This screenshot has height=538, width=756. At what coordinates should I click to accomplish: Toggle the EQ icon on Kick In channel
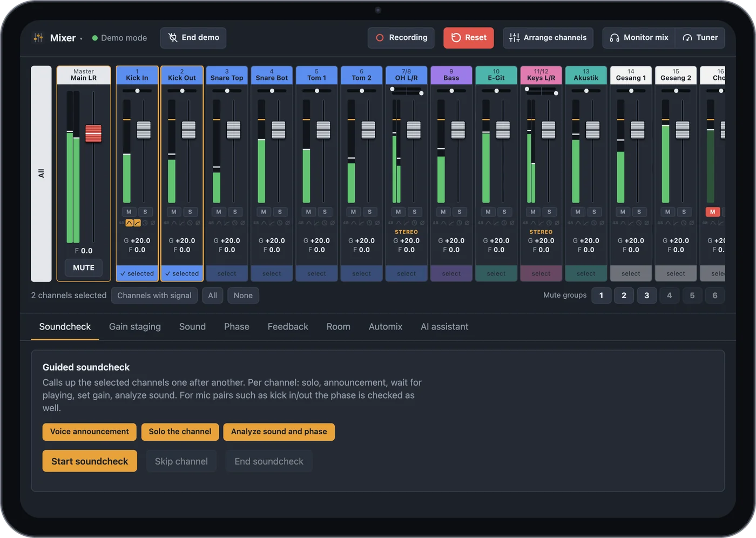pyautogui.click(x=129, y=223)
